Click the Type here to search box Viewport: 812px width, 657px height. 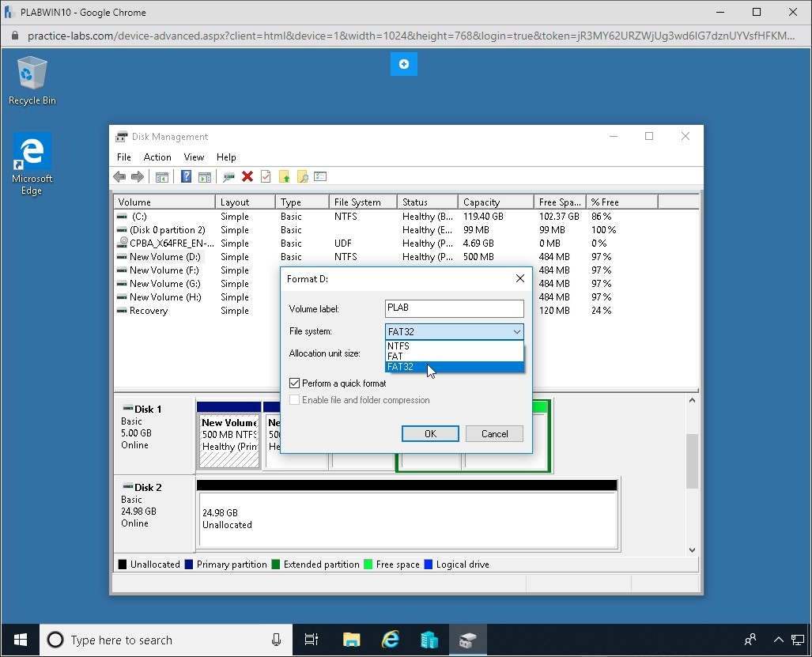[166, 640]
